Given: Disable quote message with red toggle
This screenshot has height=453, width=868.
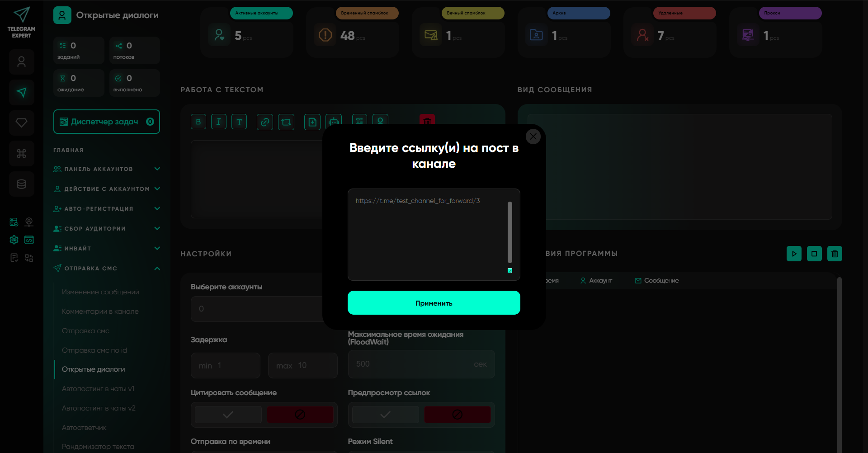Looking at the screenshot, I should (300, 415).
